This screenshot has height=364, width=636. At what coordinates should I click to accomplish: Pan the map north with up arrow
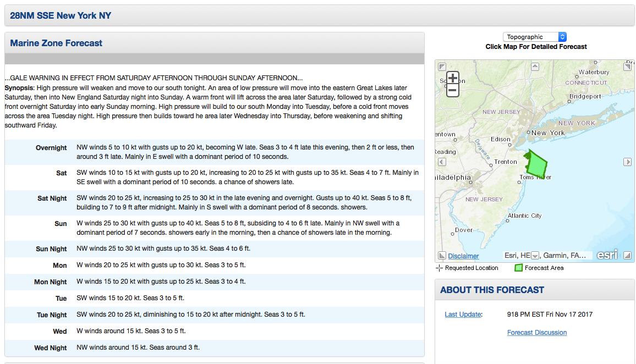534,67
